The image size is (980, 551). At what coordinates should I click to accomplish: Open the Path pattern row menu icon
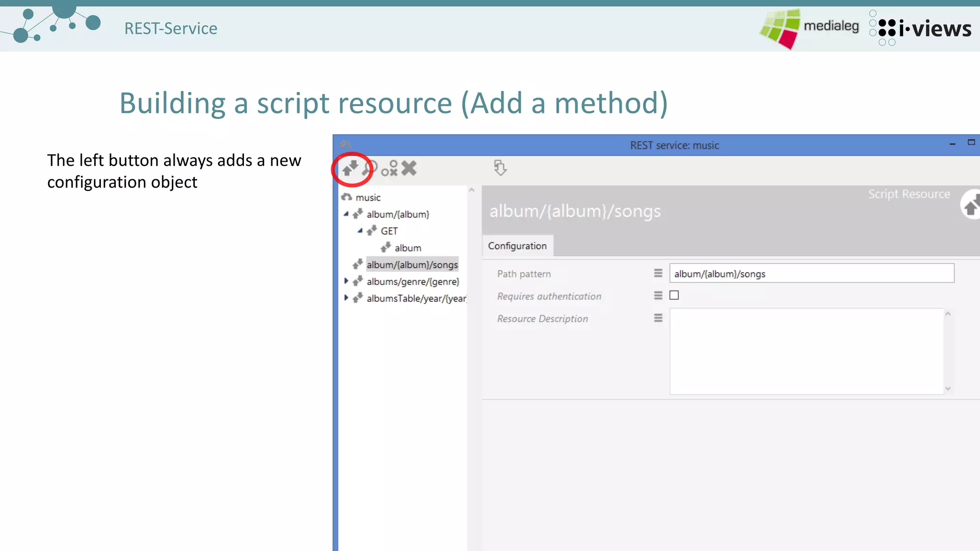[658, 273]
